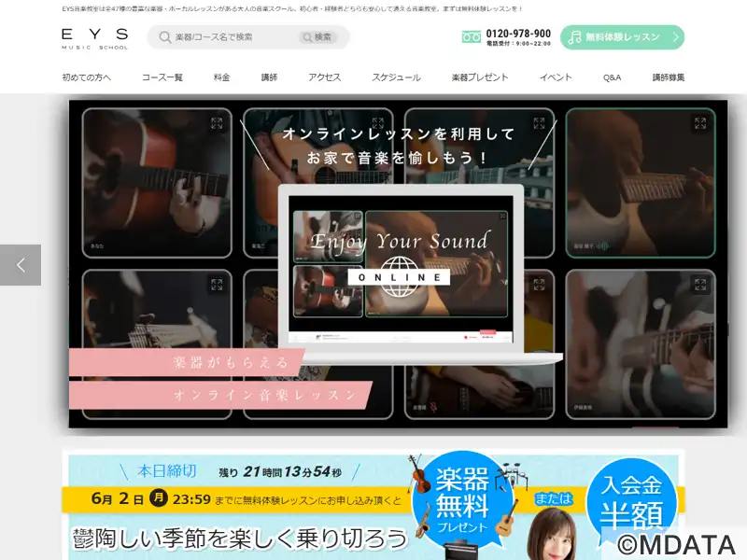Click the music note icon on green button
Viewport: 747px width, 560px height.
pos(574,37)
